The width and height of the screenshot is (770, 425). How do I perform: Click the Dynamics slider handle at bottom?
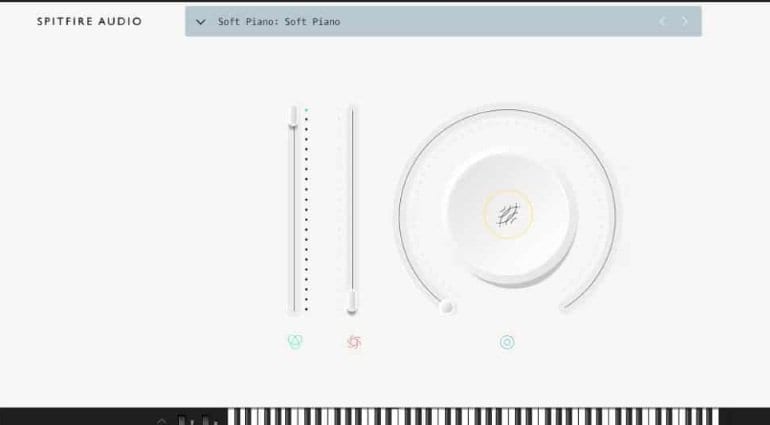pyautogui.click(x=352, y=301)
